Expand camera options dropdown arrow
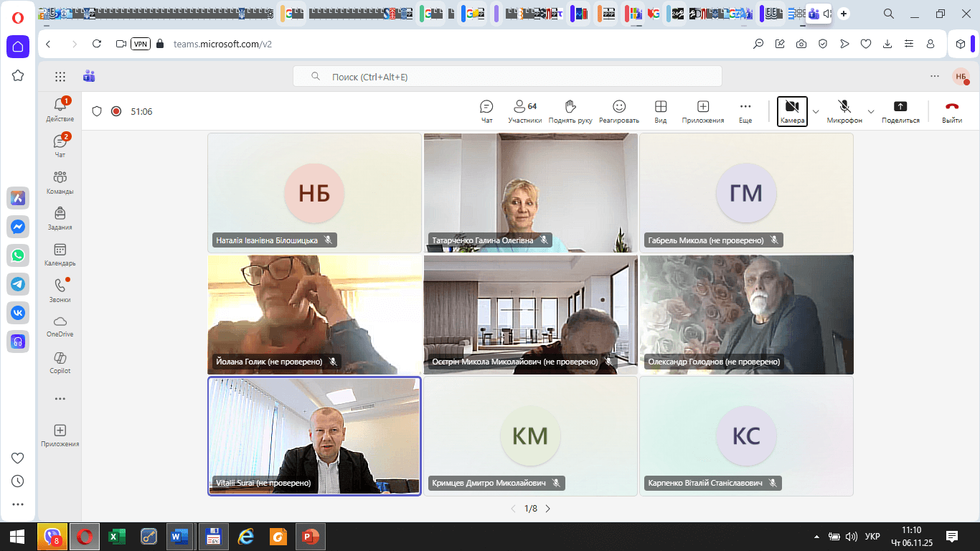The height and width of the screenshot is (551, 980). coord(816,112)
